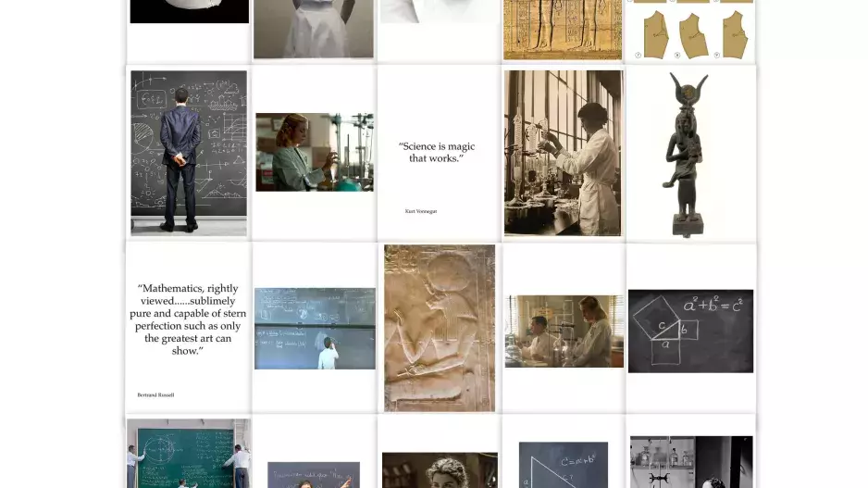Select the dark Egyptian horned statue image
This screenshot has height=488, width=868.
[x=687, y=155]
